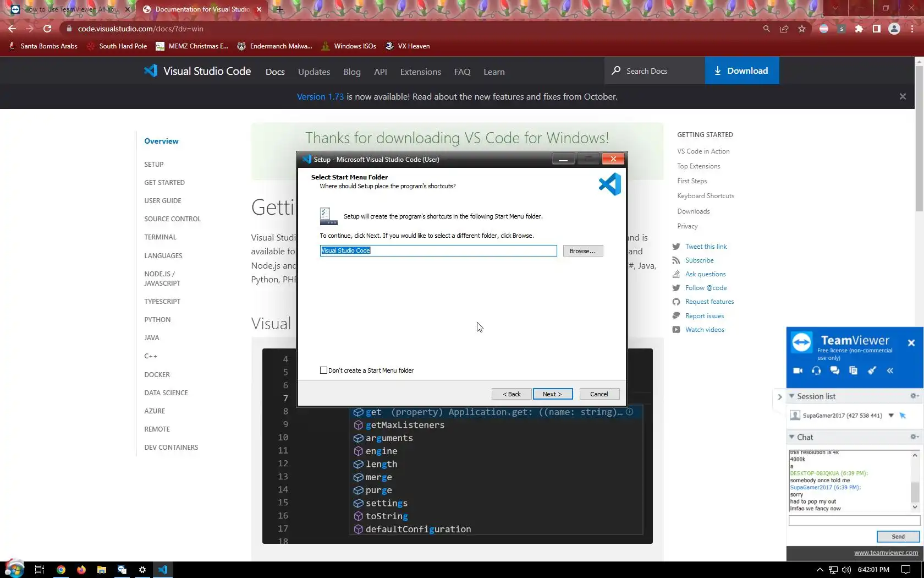
Task: Open the Updates nav item
Action: [314, 72]
